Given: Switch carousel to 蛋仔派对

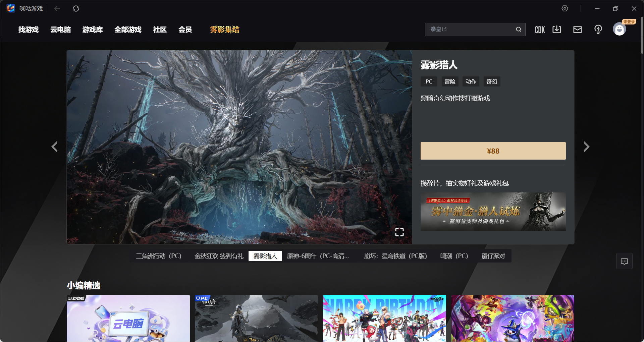Looking at the screenshot, I should (493, 256).
